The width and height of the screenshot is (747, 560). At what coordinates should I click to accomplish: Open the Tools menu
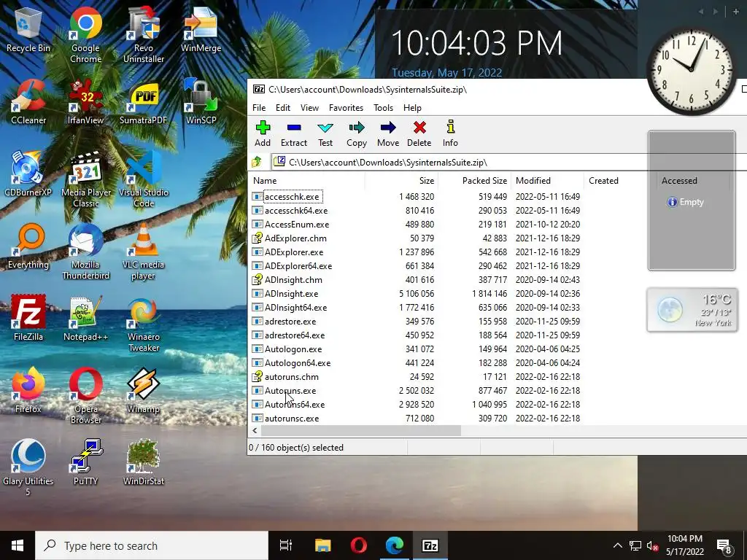pyautogui.click(x=383, y=108)
